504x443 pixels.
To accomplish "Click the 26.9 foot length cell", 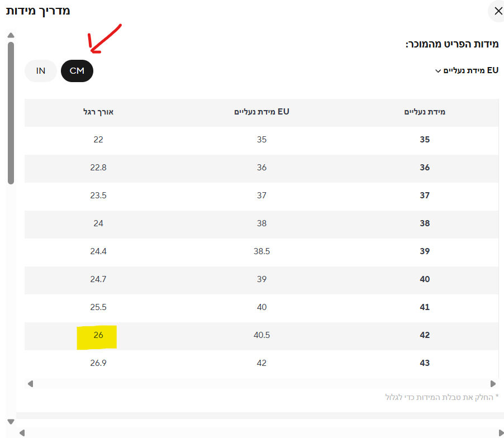I will (x=98, y=363).
